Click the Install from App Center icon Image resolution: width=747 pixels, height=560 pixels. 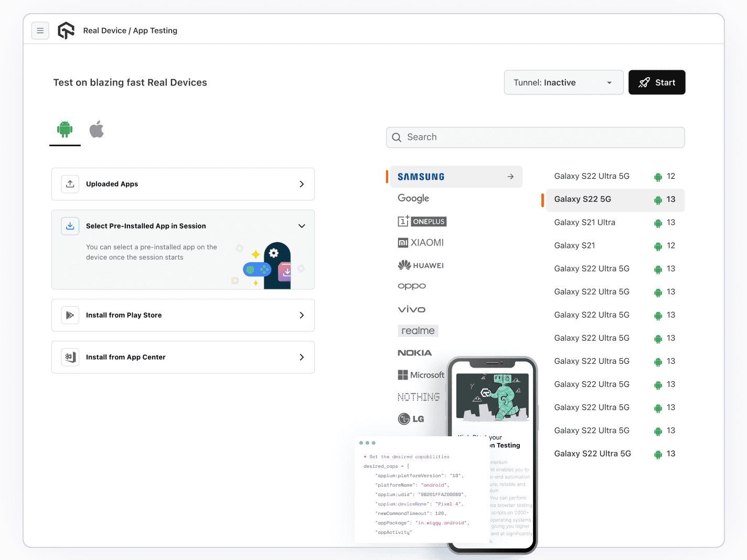pyautogui.click(x=70, y=357)
